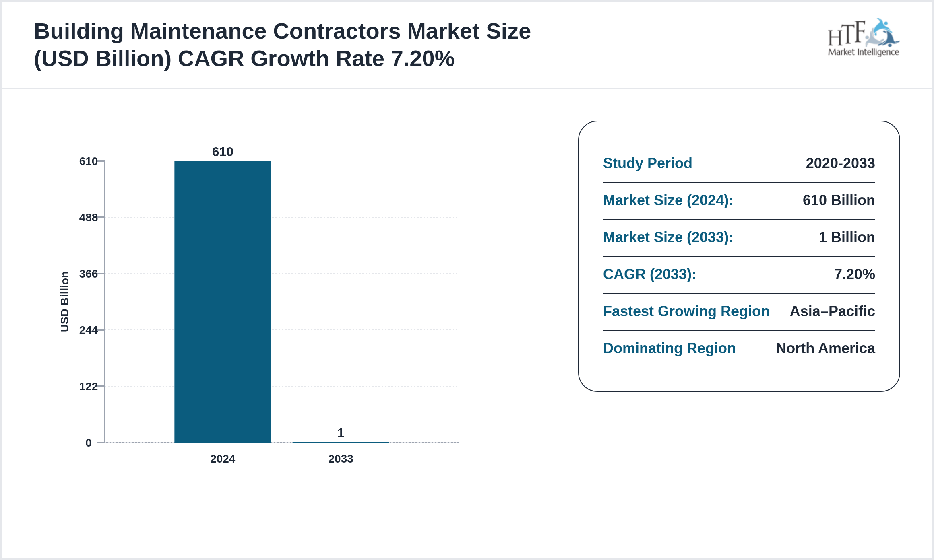The width and height of the screenshot is (934, 560).
Task: Click the 2033 x-axis label
Action: click(x=340, y=459)
